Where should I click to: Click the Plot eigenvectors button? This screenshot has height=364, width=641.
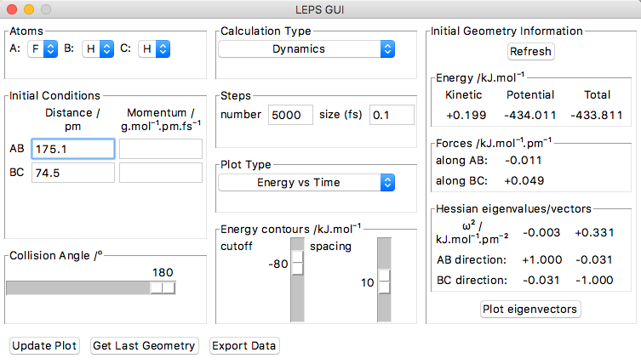(x=531, y=309)
